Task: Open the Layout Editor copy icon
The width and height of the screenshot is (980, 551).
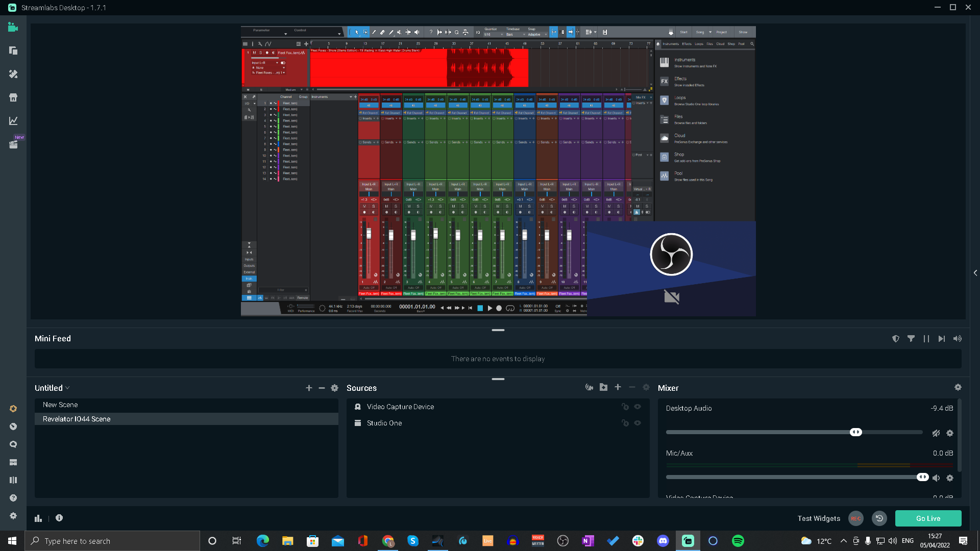Action: coord(13,51)
